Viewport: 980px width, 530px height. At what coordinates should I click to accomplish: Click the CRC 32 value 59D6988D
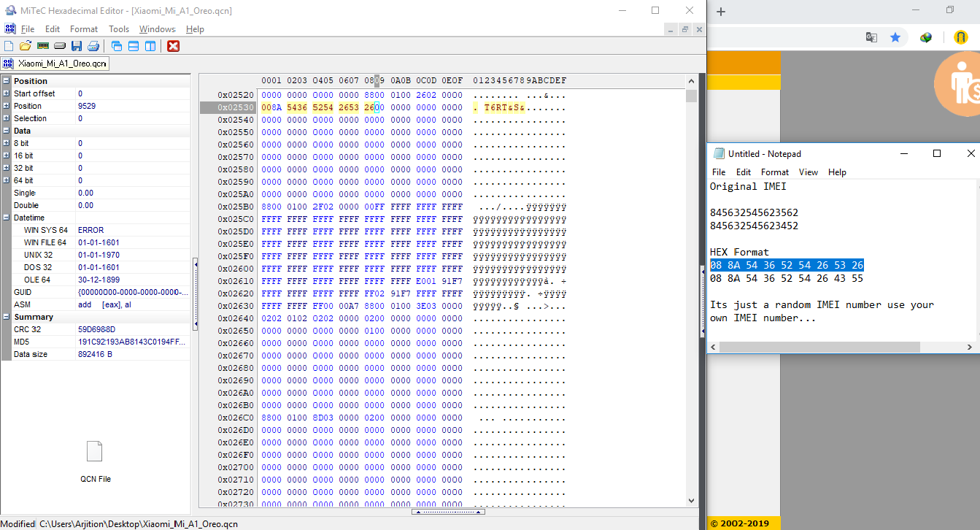(x=96, y=329)
